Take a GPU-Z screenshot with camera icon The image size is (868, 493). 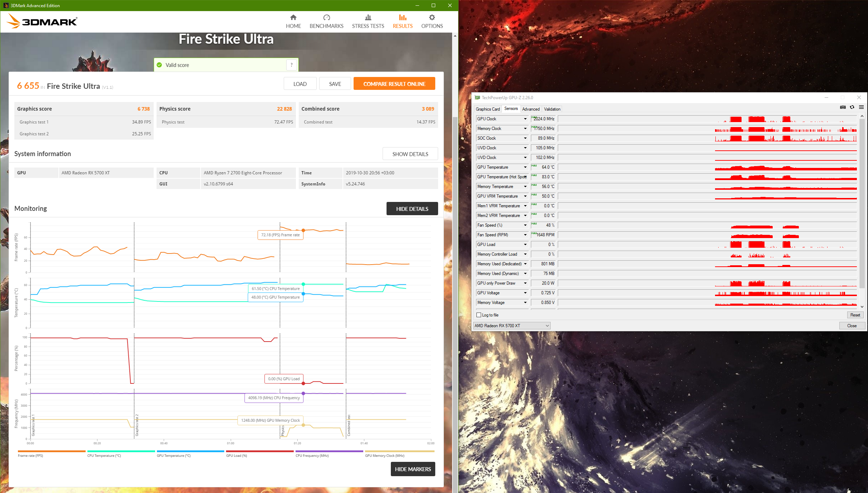(843, 107)
